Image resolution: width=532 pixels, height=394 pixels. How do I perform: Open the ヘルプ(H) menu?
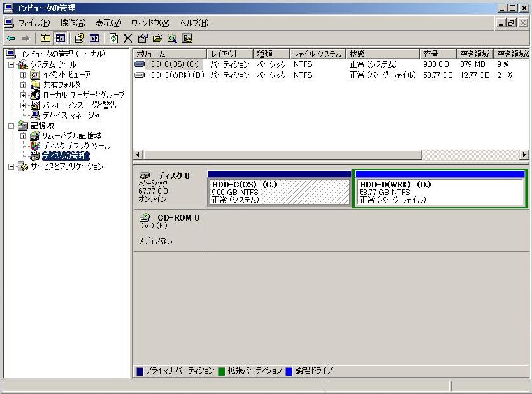[194, 23]
